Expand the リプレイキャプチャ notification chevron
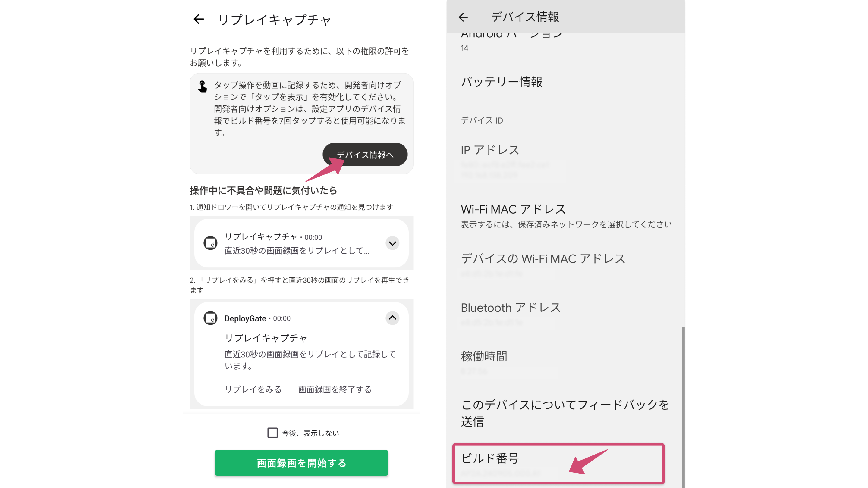868x488 pixels. (392, 243)
